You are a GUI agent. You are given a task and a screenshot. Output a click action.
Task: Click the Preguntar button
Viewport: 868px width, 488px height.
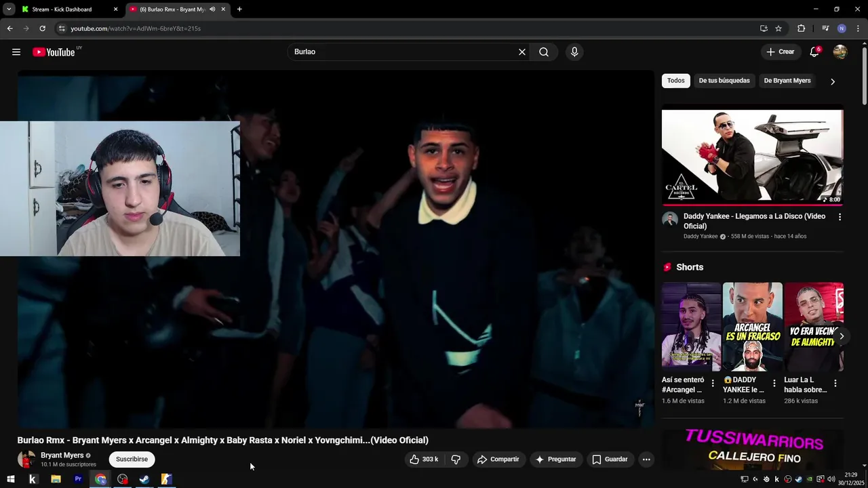click(x=555, y=460)
